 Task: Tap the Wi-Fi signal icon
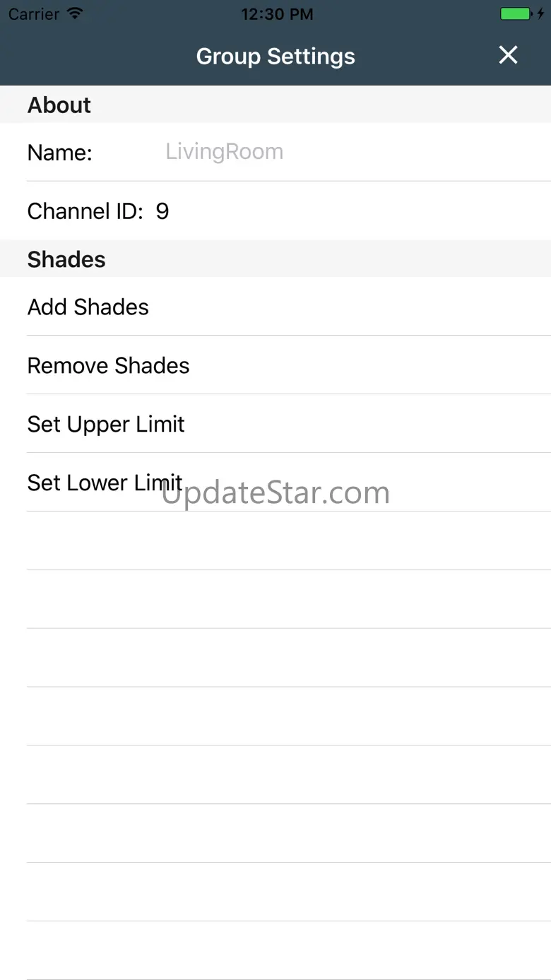click(x=74, y=13)
